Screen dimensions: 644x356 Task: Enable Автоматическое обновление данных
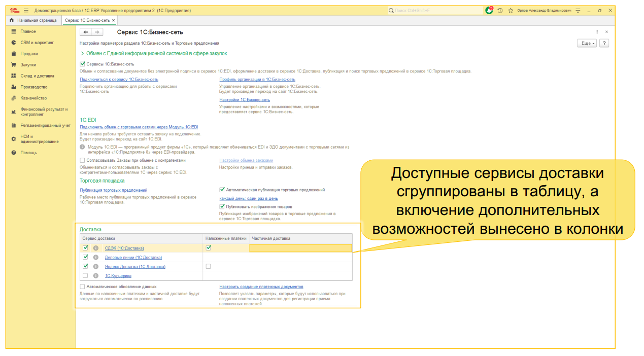82,286
